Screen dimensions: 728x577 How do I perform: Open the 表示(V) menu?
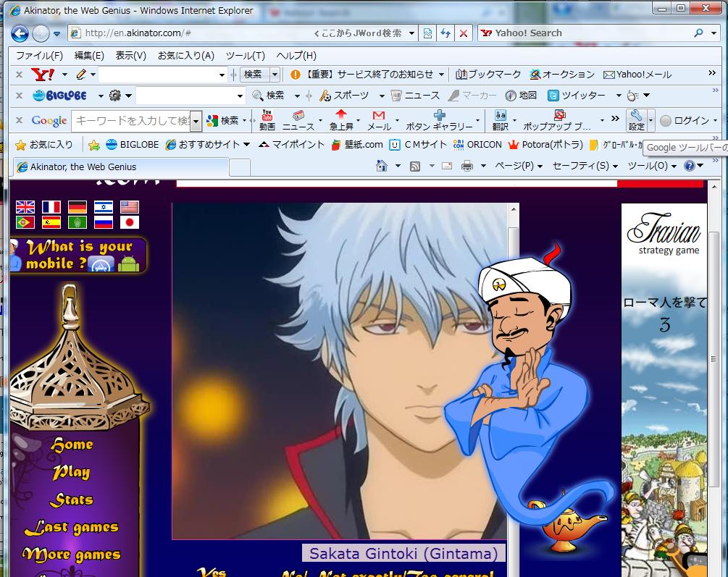click(x=131, y=56)
